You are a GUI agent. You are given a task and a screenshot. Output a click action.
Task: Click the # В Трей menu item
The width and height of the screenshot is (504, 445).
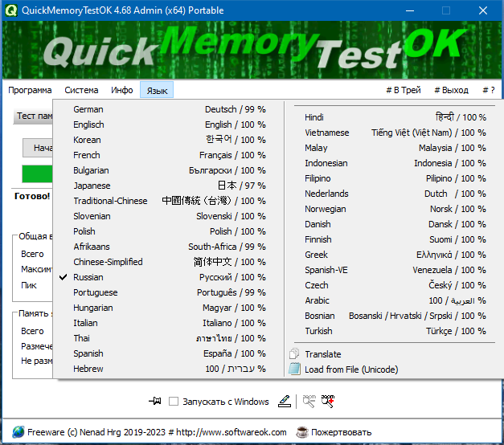[404, 90]
